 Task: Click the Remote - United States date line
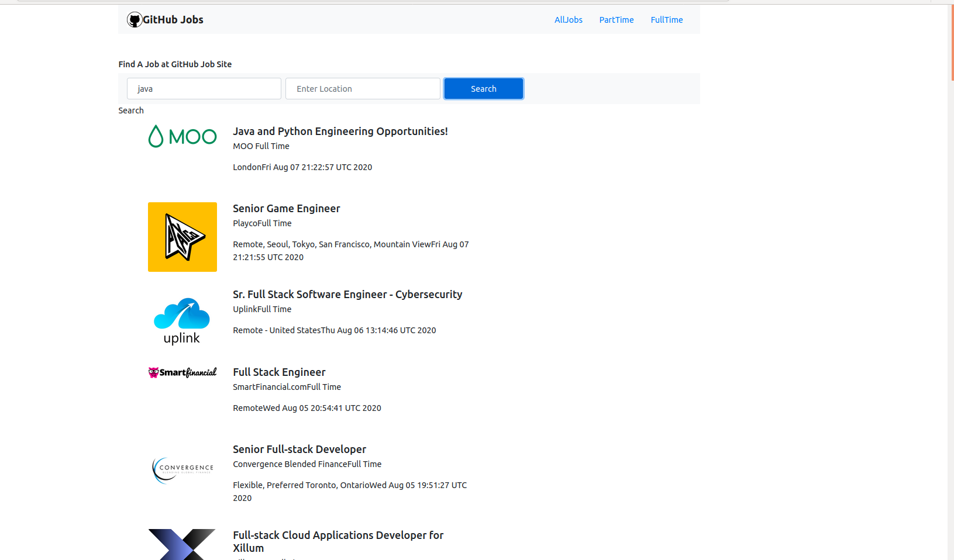pos(335,330)
